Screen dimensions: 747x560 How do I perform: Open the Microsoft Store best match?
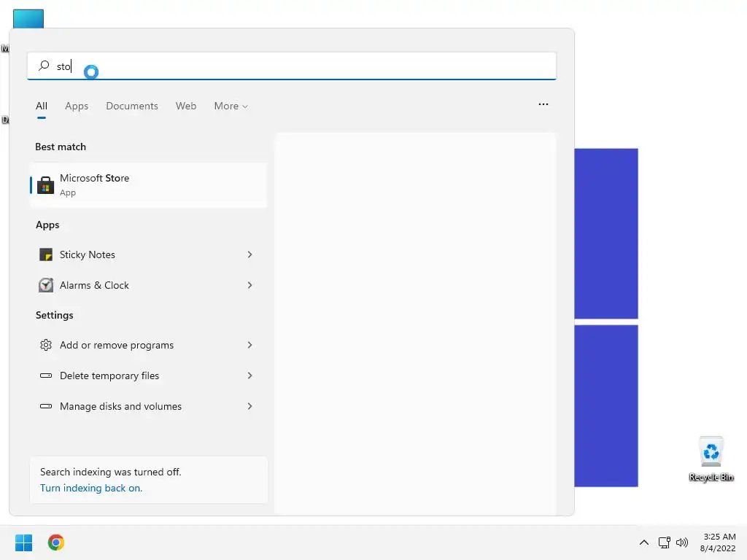[x=148, y=184]
